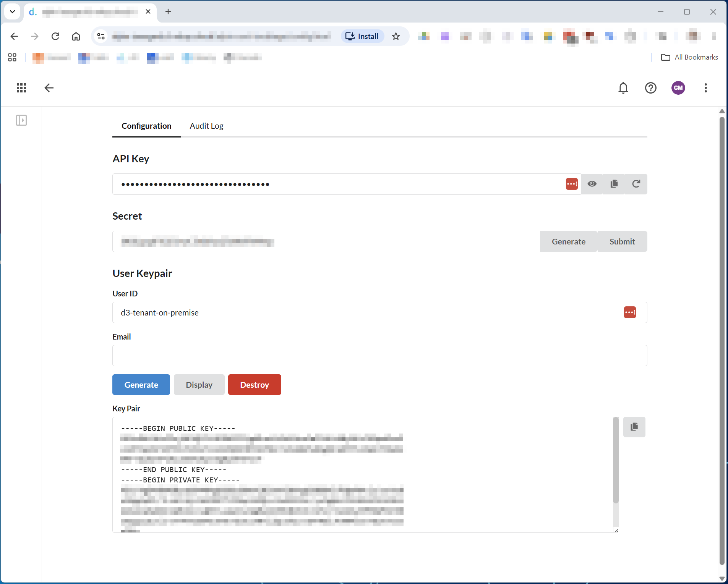Navigate back in browser history
The width and height of the screenshot is (728, 584).
pyautogui.click(x=14, y=36)
